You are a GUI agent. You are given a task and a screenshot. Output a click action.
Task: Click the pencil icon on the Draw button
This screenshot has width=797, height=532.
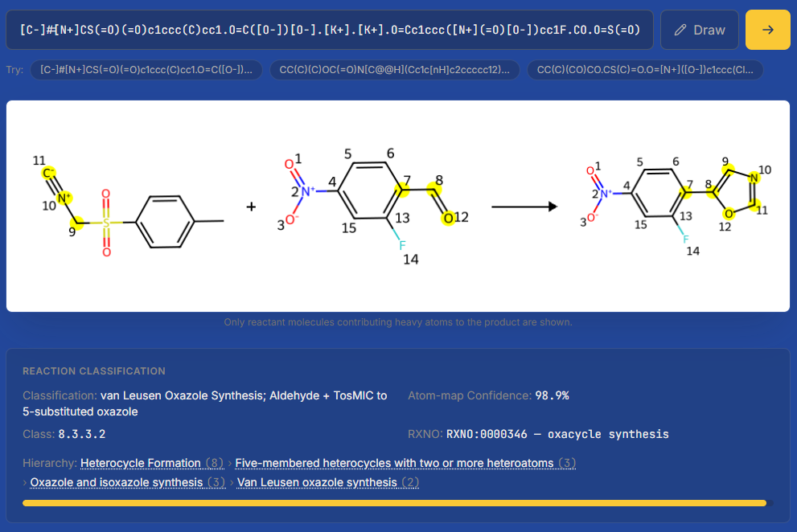pyautogui.click(x=680, y=30)
